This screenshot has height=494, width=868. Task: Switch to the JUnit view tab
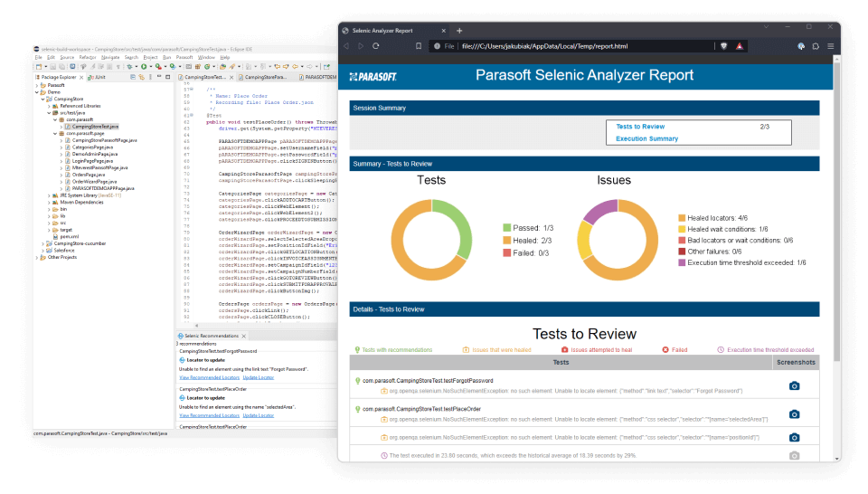(x=97, y=78)
